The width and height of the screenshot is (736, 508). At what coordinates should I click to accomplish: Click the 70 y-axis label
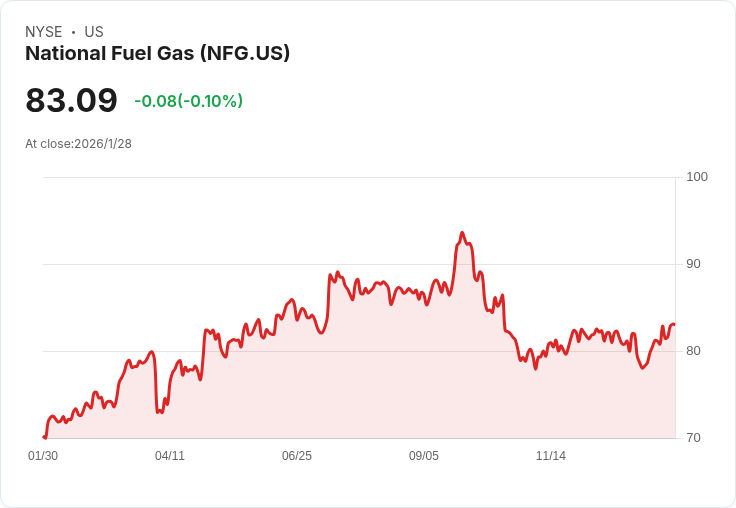(693, 438)
